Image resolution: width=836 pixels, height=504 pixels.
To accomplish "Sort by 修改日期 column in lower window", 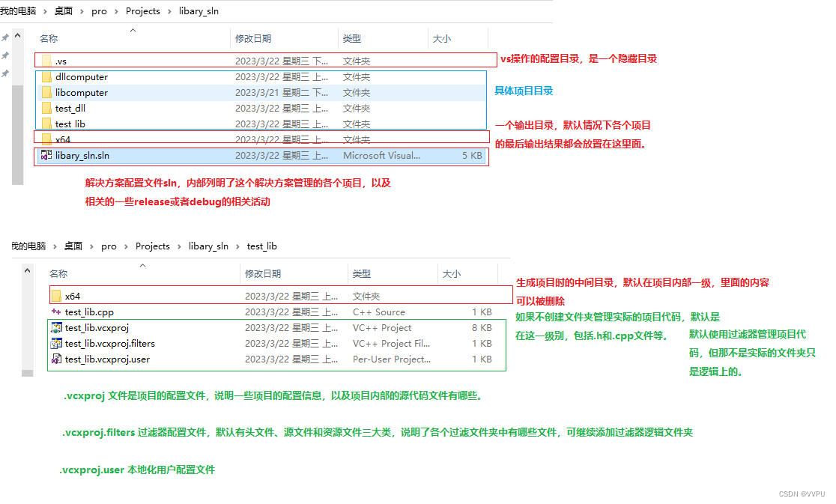I will click(x=263, y=274).
